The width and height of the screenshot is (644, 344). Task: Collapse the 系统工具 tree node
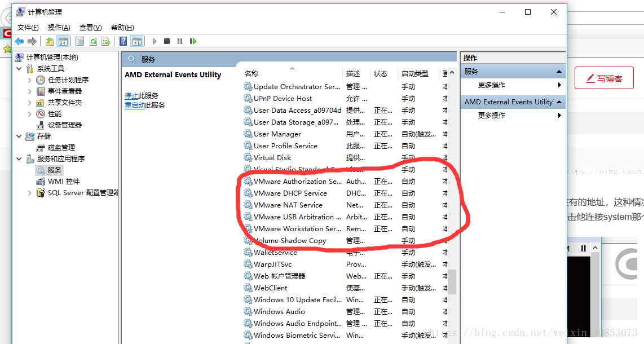(x=19, y=69)
